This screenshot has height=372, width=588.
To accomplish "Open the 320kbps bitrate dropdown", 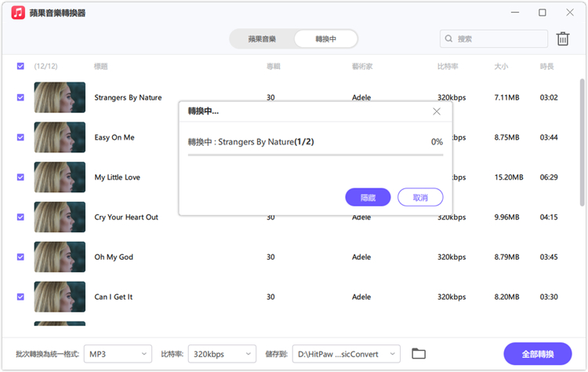I will (x=222, y=354).
